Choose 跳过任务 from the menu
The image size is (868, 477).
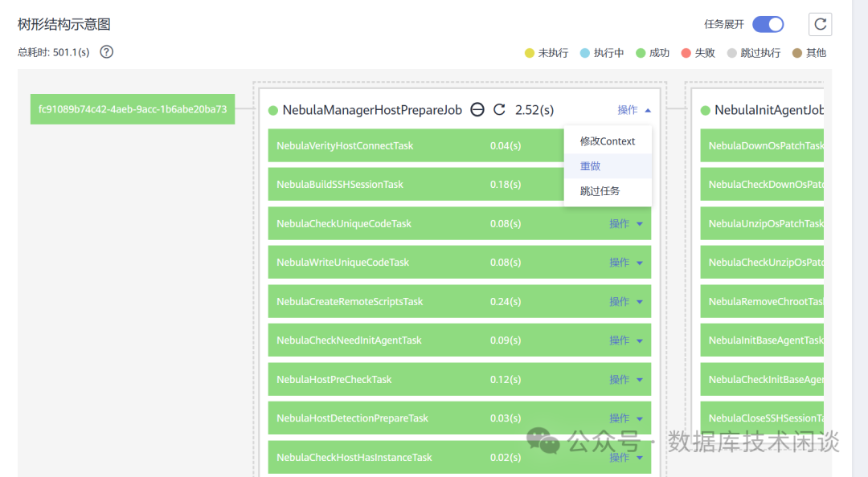608,191
